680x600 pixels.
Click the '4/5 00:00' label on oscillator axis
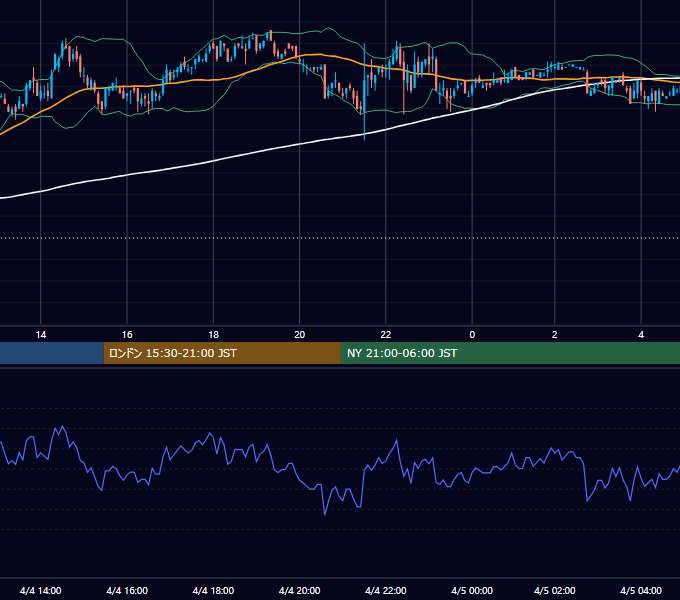(472, 590)
